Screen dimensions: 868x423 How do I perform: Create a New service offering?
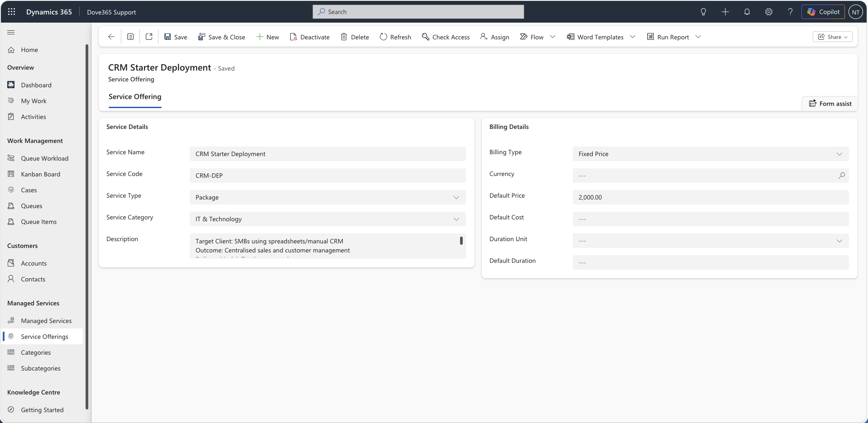coord(268,37)
